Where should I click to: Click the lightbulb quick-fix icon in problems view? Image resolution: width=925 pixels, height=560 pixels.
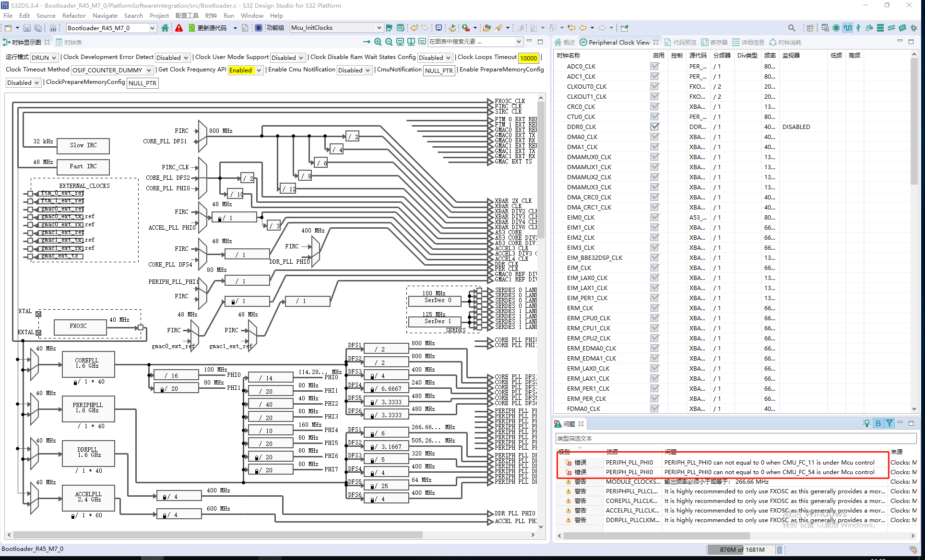click(x=867, y=423)
